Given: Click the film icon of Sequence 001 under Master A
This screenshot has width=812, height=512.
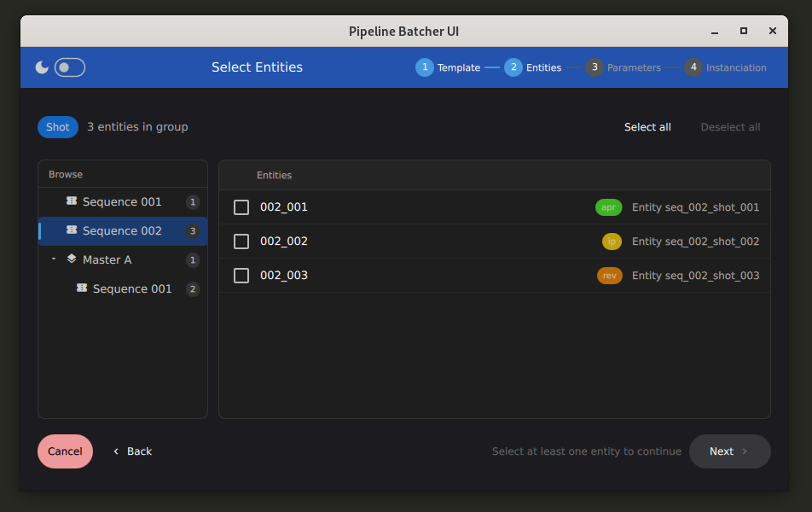Looking at the screenshot, I should coord(82,288).
